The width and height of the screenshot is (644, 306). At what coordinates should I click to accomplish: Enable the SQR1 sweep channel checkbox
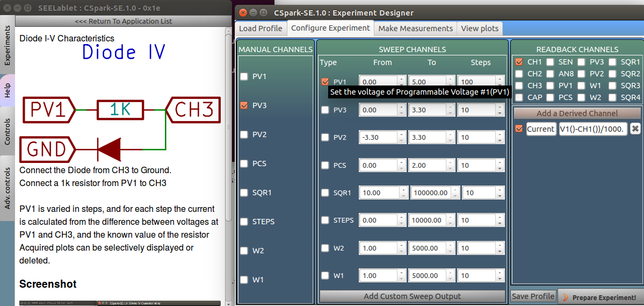(325, 193)
